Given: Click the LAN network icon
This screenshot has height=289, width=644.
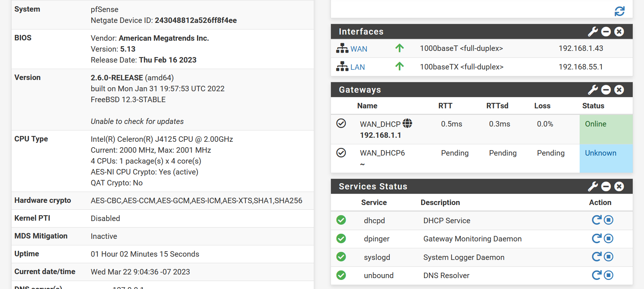Looking at the screenshot, I should [342, 67].
